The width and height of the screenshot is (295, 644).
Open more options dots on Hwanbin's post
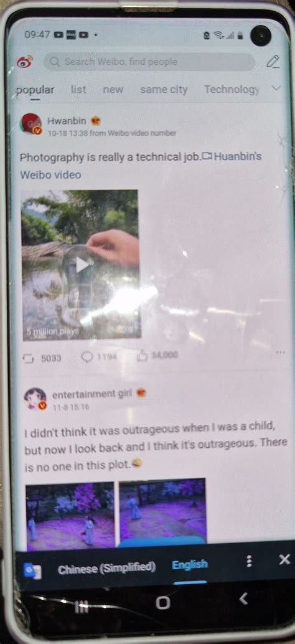point(281,353)
